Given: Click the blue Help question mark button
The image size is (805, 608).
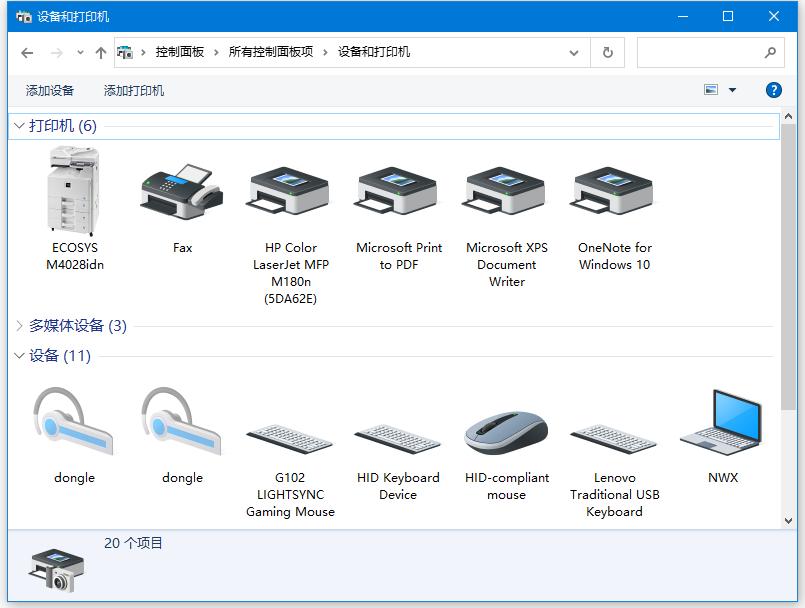Looking at the screenshot, I should click(773, 90).
